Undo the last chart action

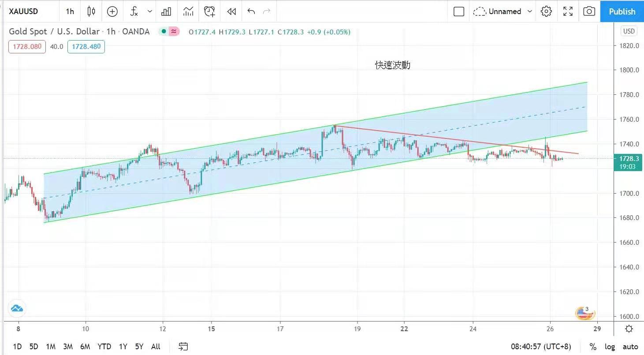251,11
